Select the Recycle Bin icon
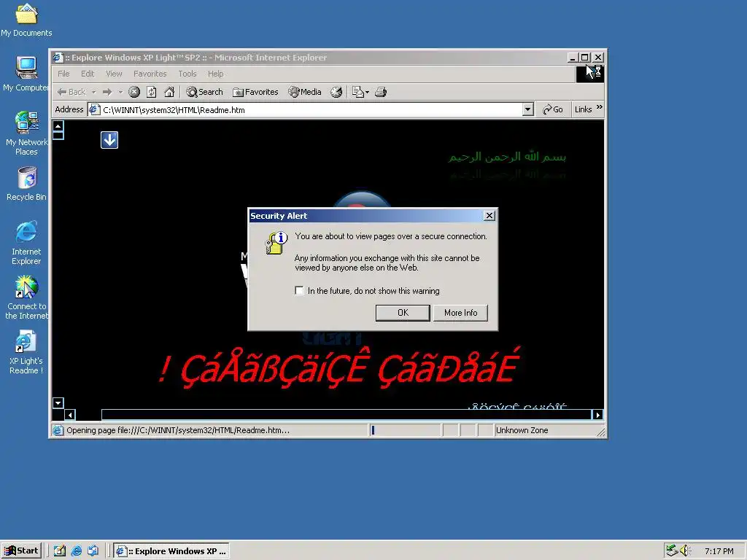 [x=27, y=184]
